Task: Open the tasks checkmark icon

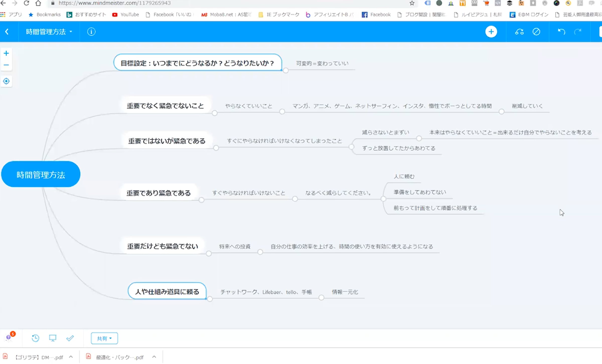Action: [x=70, y=338]
